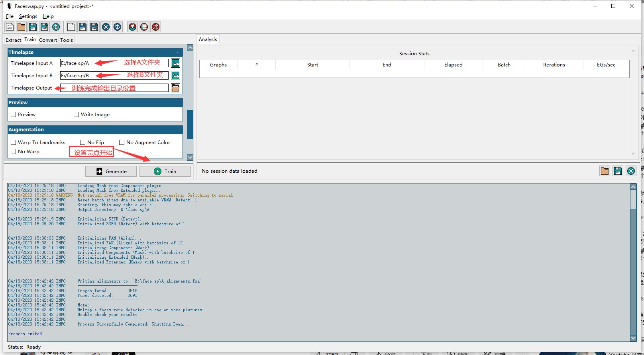
Task: Save session stats using the disk icon
Action: (618, 171)
